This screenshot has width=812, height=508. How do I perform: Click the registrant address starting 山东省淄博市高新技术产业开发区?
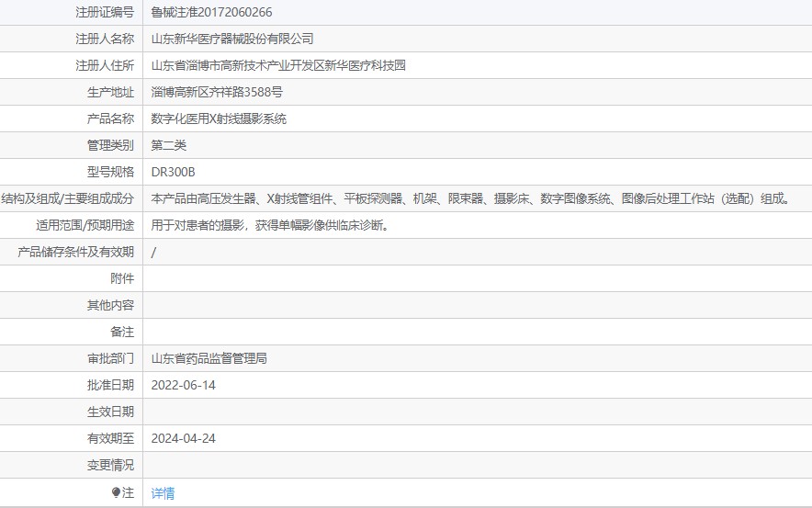pyautogui.click(x=278, y=65)
